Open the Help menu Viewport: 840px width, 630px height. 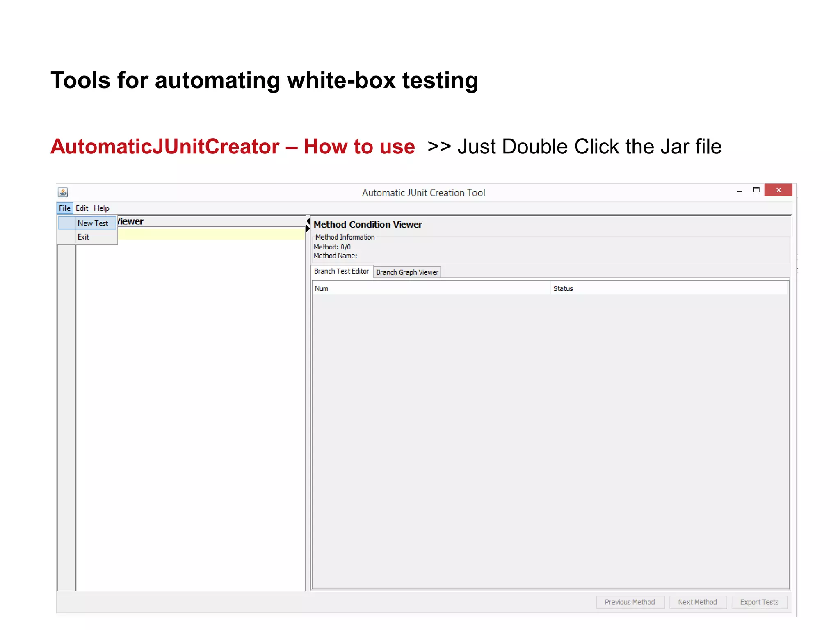[x=101, y=208]
